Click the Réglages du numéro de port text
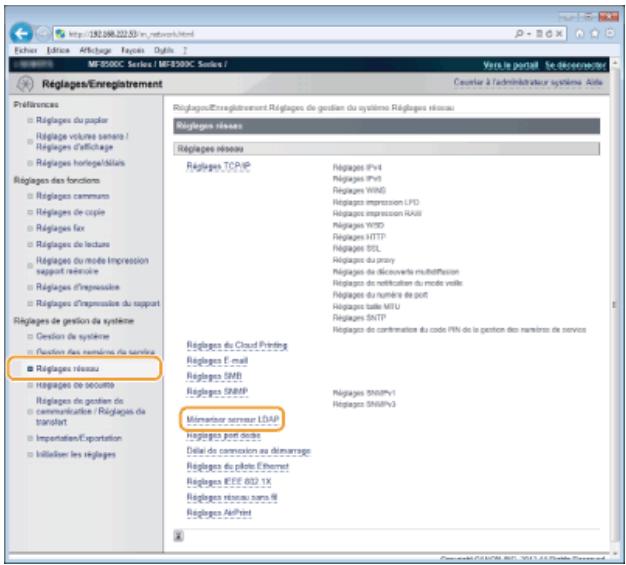 click(x=380, y=295)
